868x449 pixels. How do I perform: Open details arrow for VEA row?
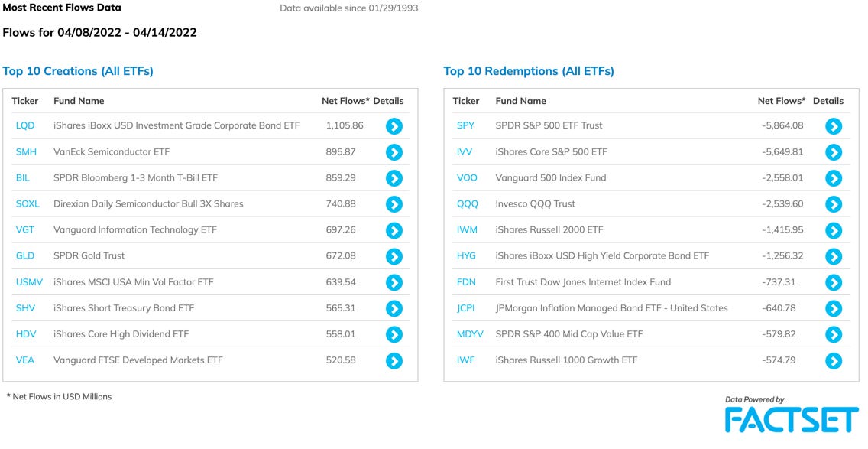[x=394, y=361]
